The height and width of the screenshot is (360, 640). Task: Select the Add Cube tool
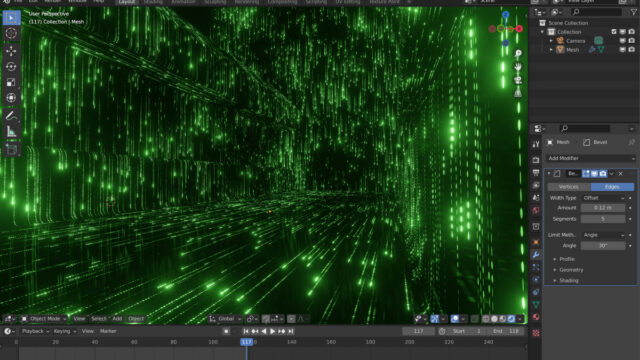click(11, 149)
